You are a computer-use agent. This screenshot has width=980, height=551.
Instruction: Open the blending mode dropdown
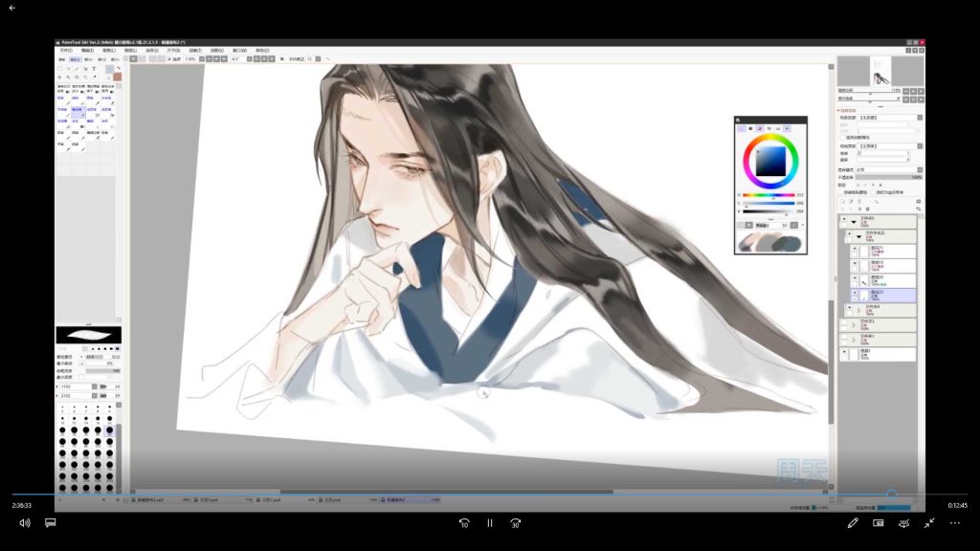888,169
